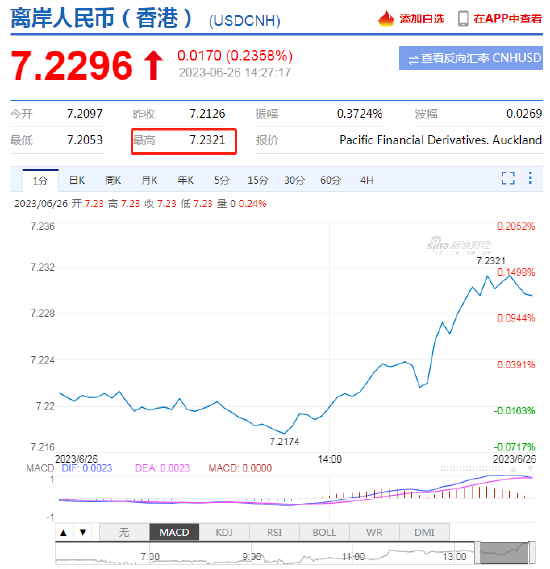Click the 今开 value 7.2097
The image size is (550, 569).
tap(85, 114)
